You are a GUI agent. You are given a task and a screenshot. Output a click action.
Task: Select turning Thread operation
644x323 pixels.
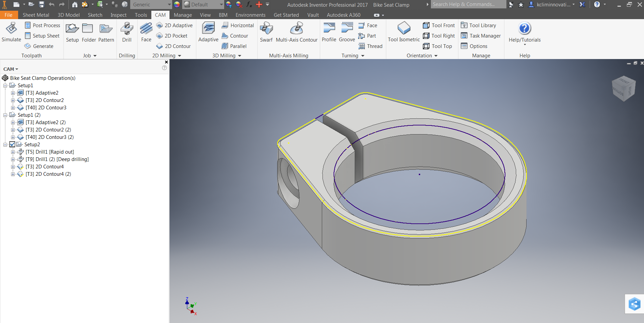[x=370, y=46]
